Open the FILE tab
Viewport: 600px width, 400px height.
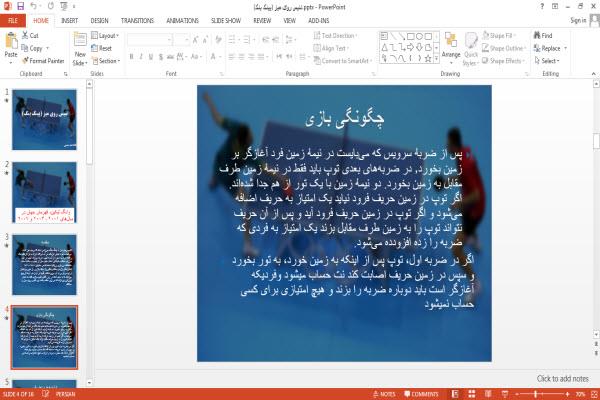13,21
